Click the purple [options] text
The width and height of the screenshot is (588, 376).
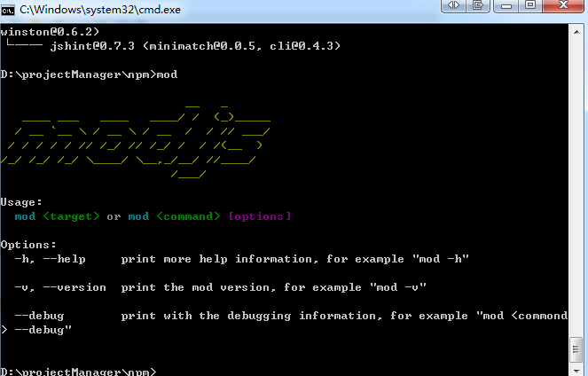coord(260,216)
